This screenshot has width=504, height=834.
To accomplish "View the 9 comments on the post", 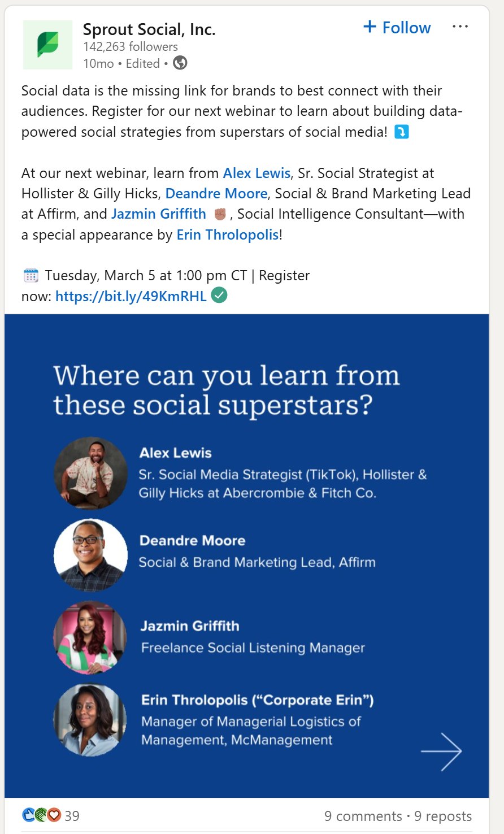I will point(364,816).
